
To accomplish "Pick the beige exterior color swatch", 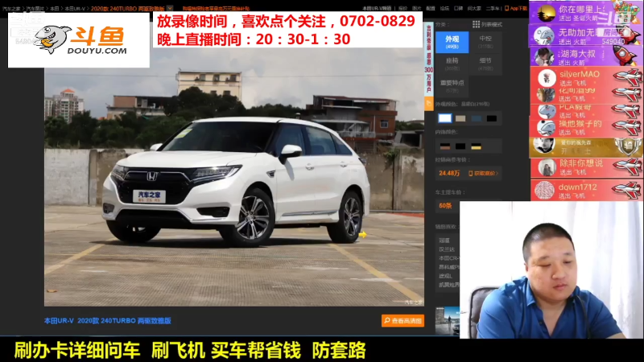I will tap(460, 118).
